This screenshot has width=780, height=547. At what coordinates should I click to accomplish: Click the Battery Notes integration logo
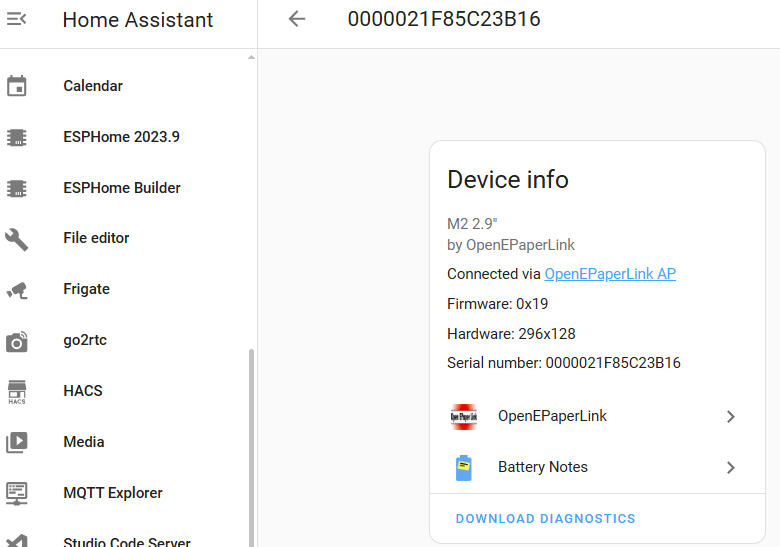(x=464, y=468)
